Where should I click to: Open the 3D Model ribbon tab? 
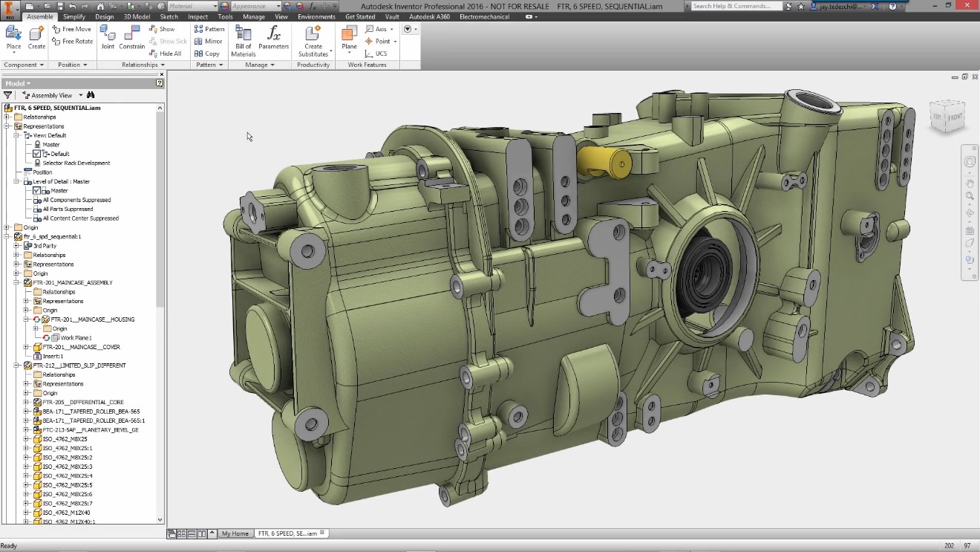pos(137,16)
